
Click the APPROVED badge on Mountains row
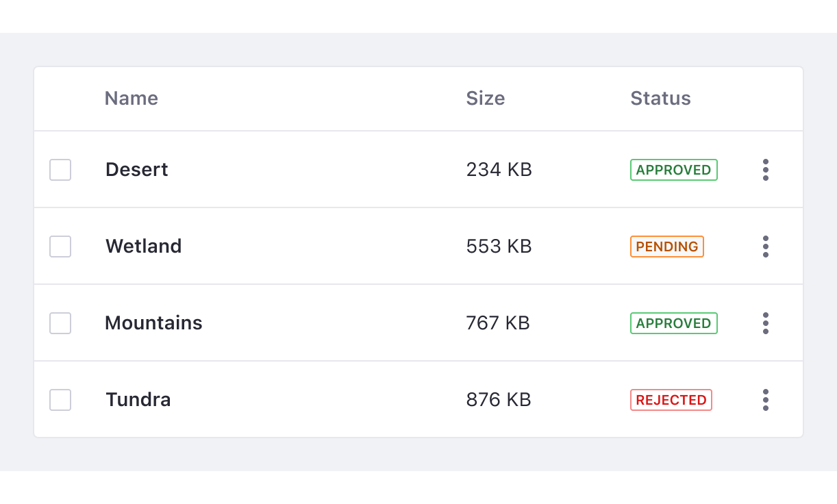pyautogui.click(x=673, y=323)
